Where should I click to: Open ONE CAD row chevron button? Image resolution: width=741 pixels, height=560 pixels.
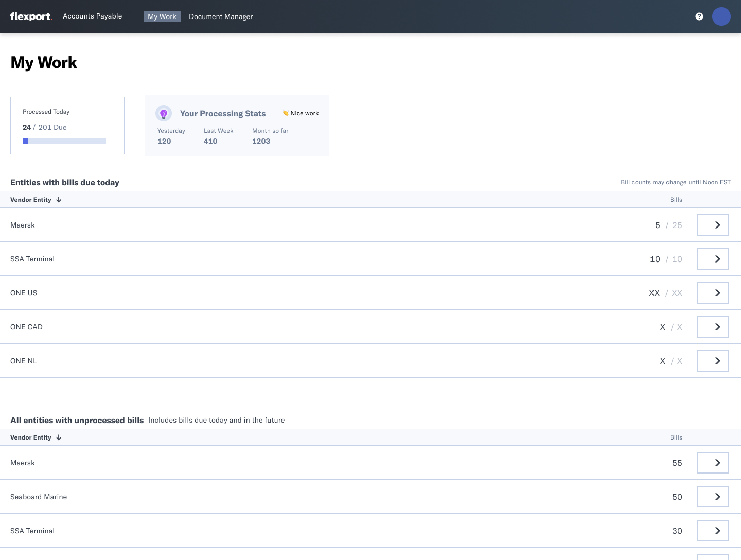point(713,327)
